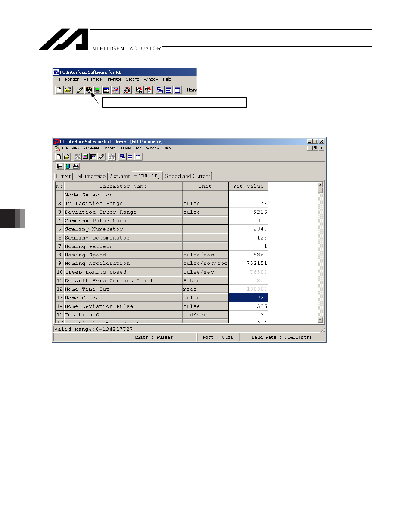Click the greyed connection icon in P-Driver toolbar
Image resolution: width=411 pixels, height=532 pixels.
(x=78, y=157)
